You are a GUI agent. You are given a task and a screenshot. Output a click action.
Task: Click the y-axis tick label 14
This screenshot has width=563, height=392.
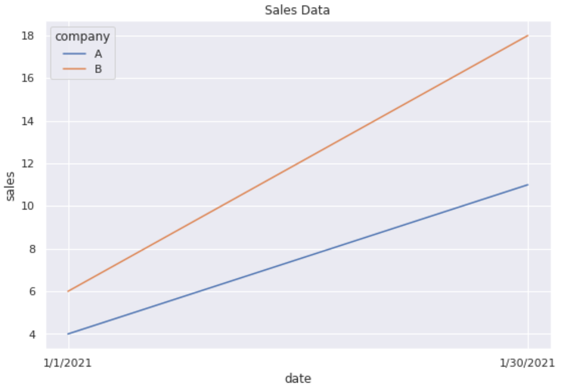(x=28, y=121)
